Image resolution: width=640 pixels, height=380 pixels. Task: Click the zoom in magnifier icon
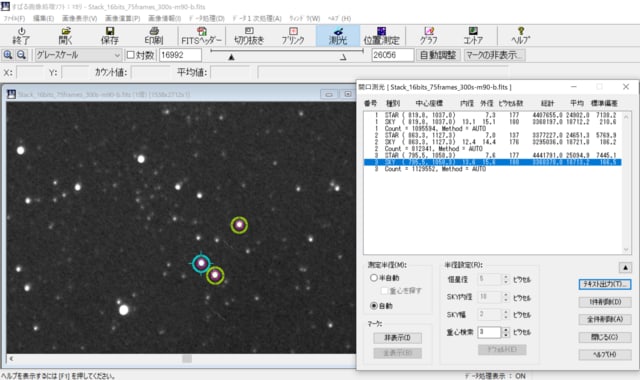8,55
